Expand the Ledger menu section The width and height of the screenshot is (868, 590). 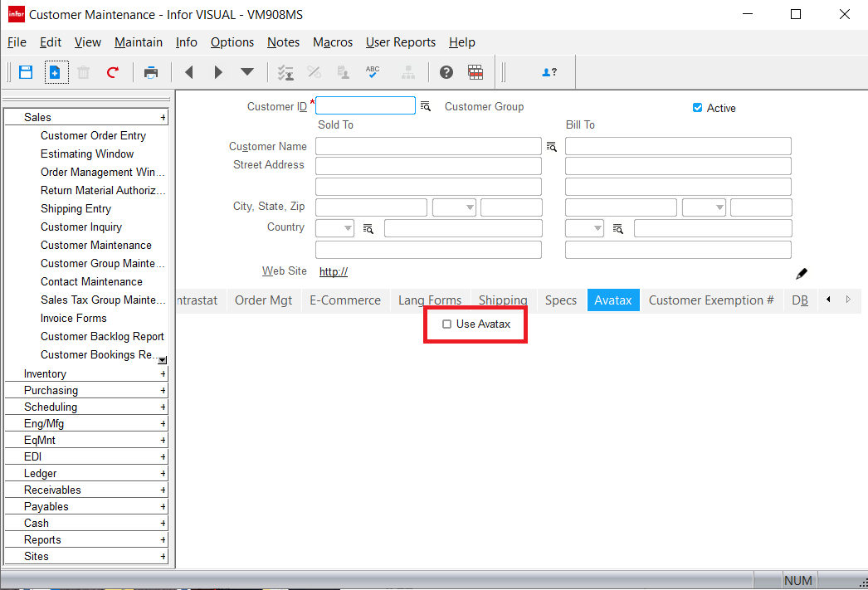pos(163,473)
